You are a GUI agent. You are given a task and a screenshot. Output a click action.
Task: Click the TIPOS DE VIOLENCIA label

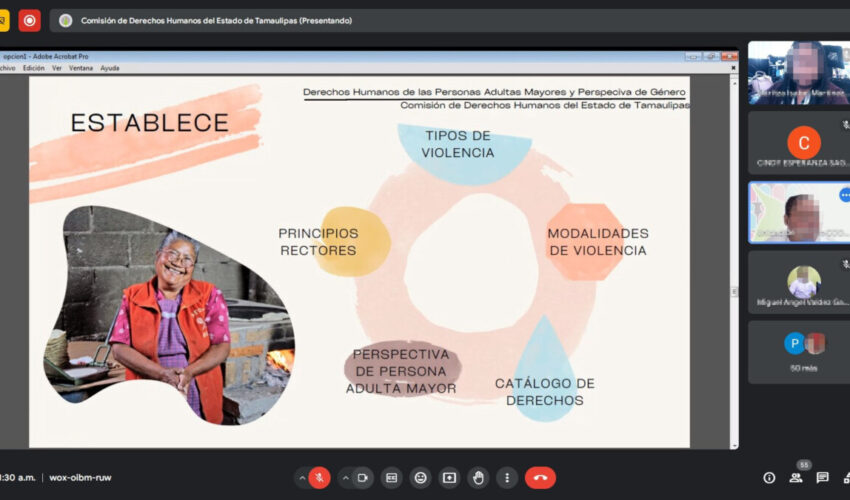458,144
